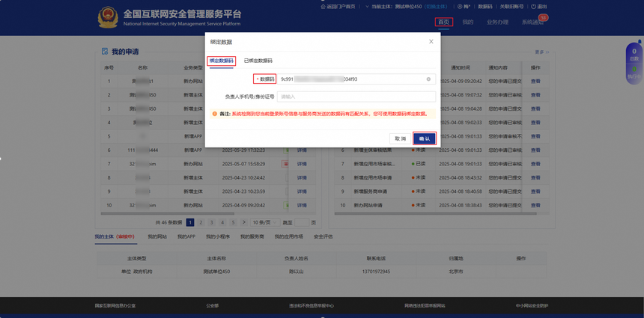
Task: Open the 业务办理 navigation menu
Action: [497, 22]
